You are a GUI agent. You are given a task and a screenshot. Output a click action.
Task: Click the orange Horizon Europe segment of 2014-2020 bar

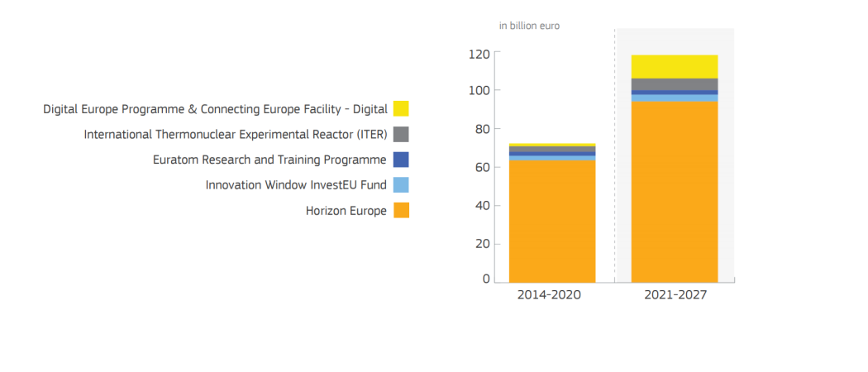tap(552, 222)
